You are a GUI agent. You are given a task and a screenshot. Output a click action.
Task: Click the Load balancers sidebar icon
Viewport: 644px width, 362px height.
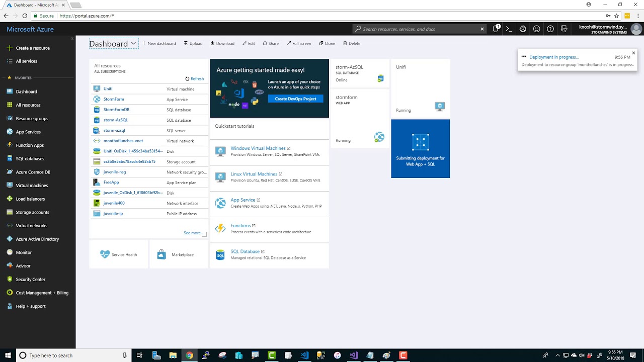point(10,199)
